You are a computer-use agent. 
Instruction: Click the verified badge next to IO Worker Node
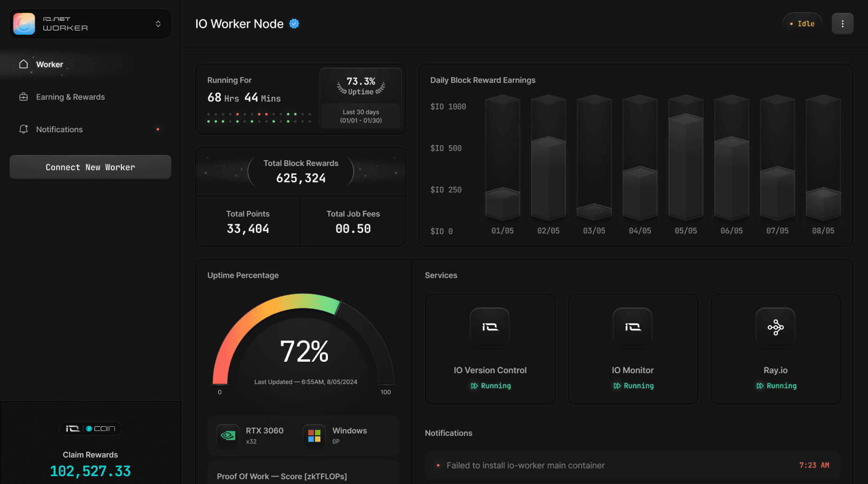pyautogui.click(x=294, y=24)
